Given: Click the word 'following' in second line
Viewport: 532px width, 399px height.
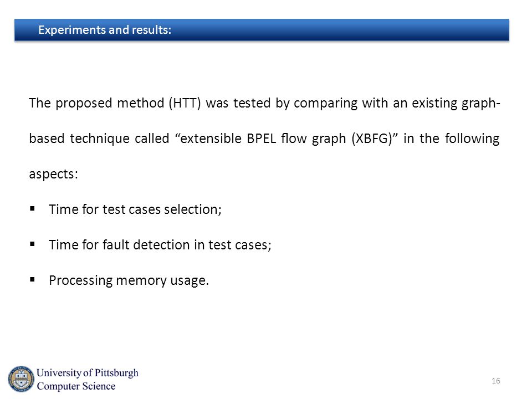Looking at the screenshot, I should point(472,139).
